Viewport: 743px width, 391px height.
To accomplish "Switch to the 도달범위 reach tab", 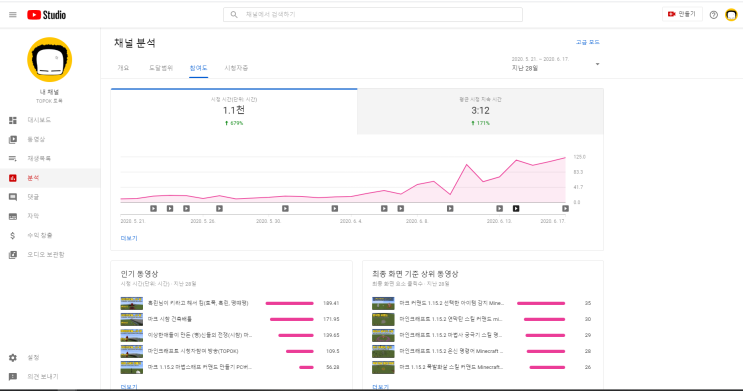I will coord(161,68).
